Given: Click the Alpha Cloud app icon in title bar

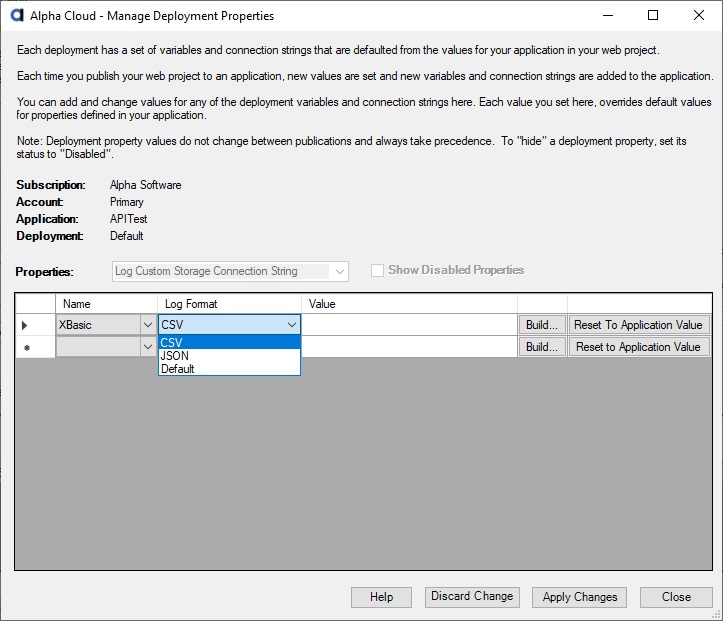Looking at the screenshot, I should [x=17, y=15].
